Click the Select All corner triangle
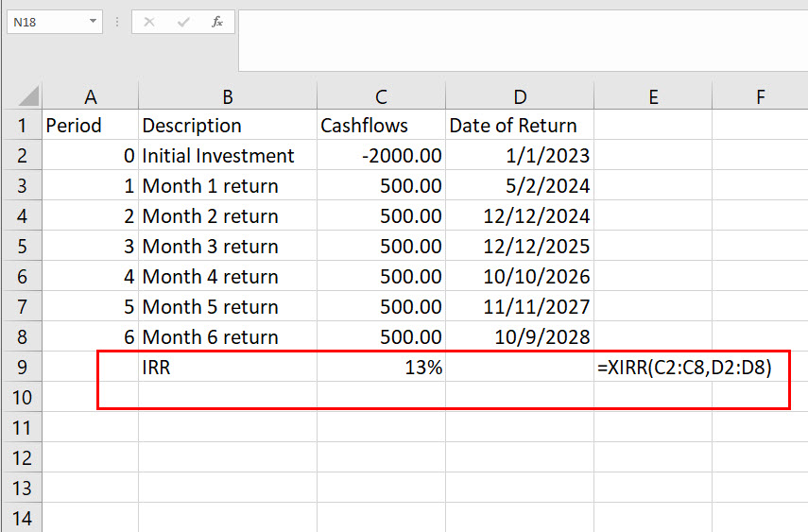This screenshot has height=532, width=808. (x=29, y=96)
